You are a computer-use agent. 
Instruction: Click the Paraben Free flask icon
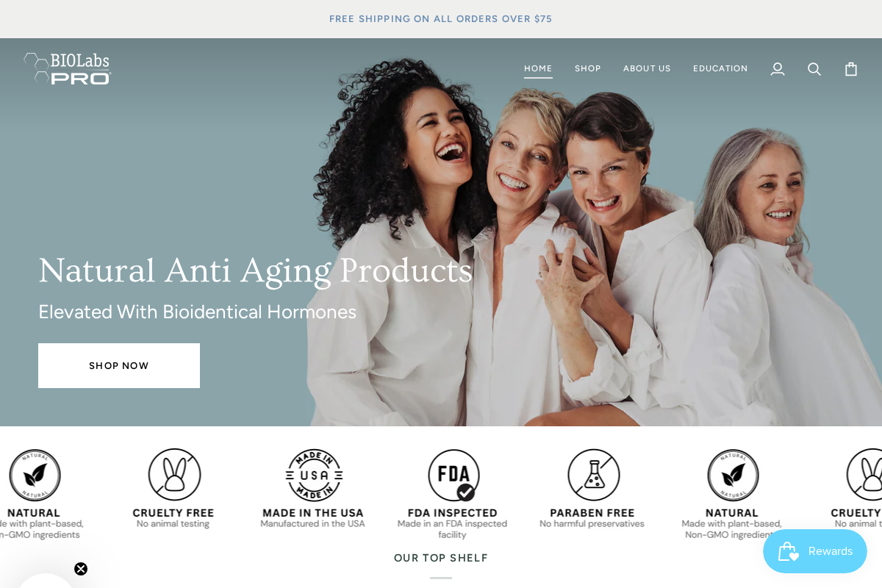(x=593, y=475)
